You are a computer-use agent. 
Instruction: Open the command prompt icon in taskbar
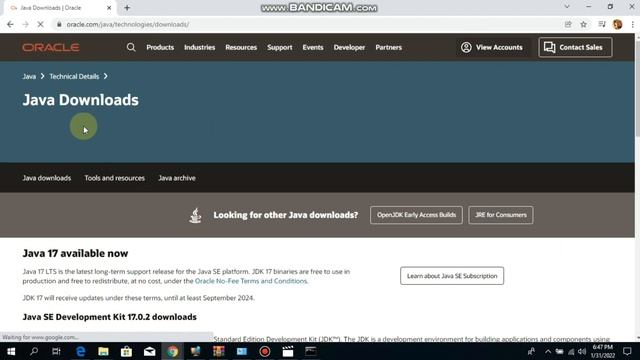click(311, 351)
